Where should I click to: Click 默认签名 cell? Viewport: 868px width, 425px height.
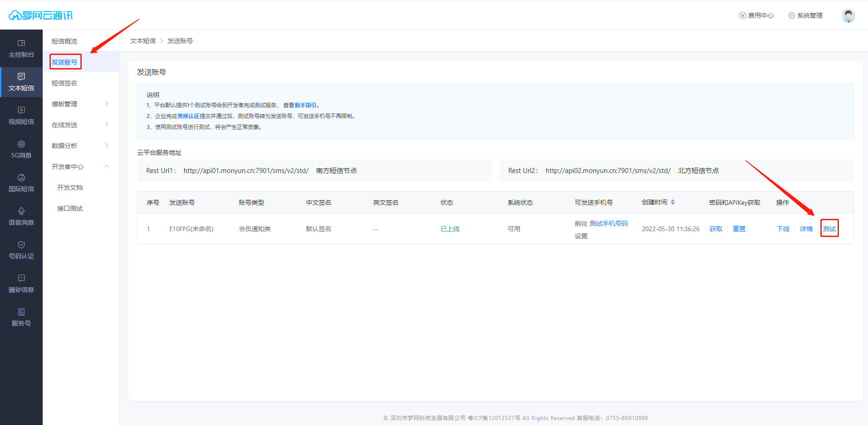[319, 229]
